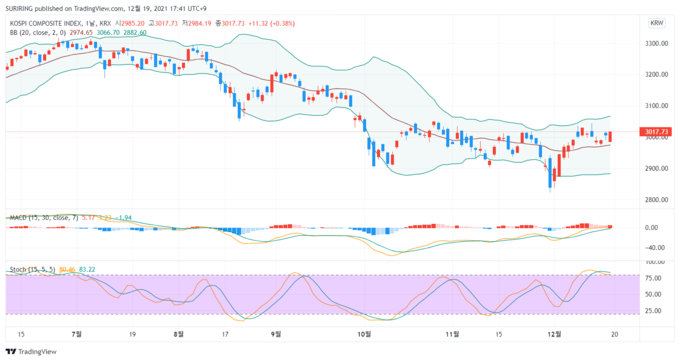Select the KOSPI COMPOSITE INDEX symbol title
The image size is (680, 361).
(46, 23)
